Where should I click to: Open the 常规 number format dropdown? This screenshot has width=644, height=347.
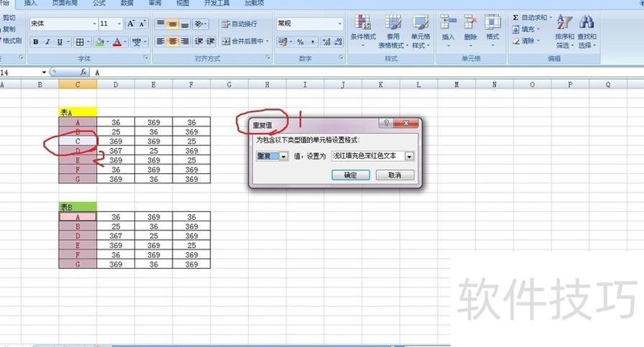point(340,23)
